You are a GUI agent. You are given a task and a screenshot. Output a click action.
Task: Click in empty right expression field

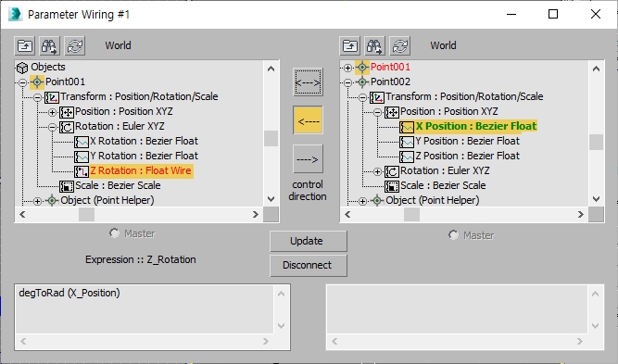pos(457,309)
